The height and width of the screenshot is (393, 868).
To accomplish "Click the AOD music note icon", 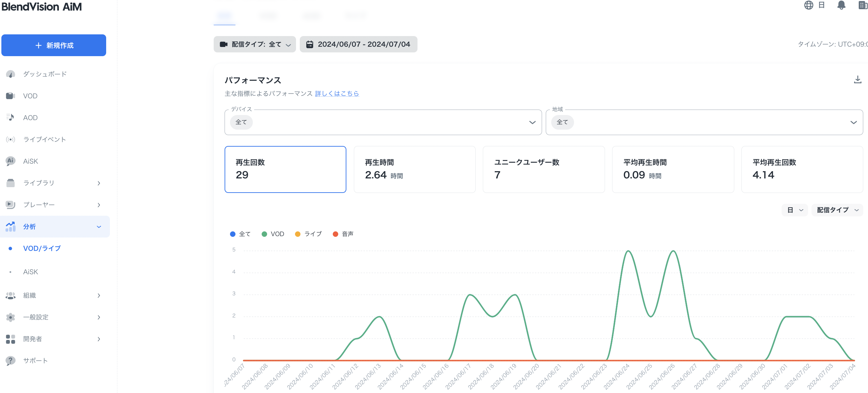I will [11, 118].
